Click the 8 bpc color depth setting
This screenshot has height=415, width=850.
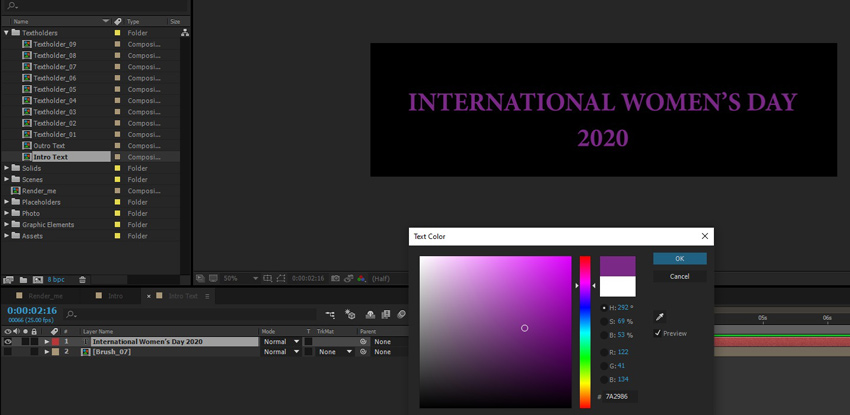coord(55,280)
